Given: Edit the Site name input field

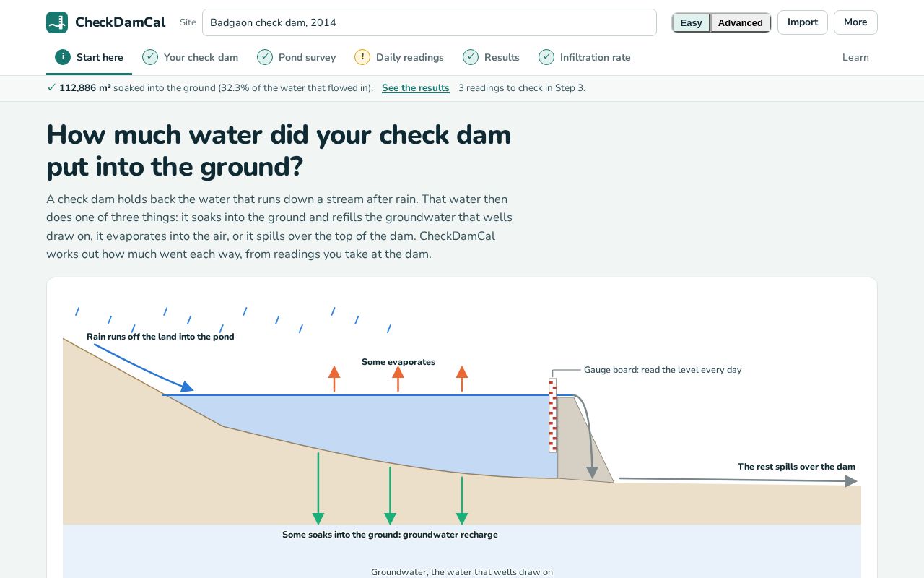Looking at the screenshot, I should tap(430, 22).
